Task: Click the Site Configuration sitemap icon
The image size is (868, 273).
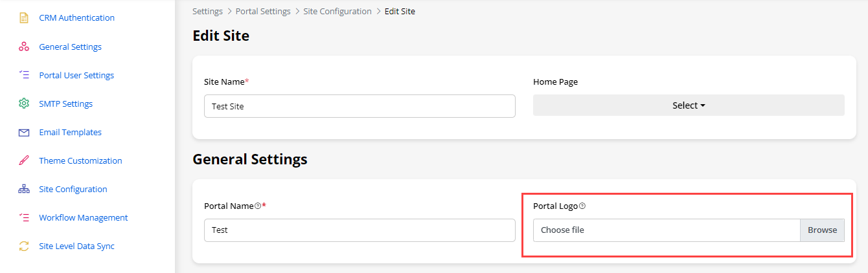Action: (x=24, y=189)
